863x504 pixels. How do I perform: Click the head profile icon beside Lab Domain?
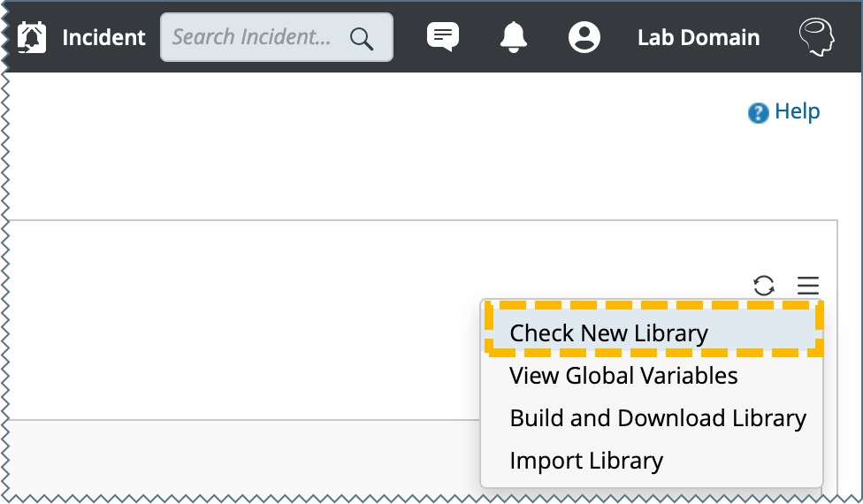816,37
